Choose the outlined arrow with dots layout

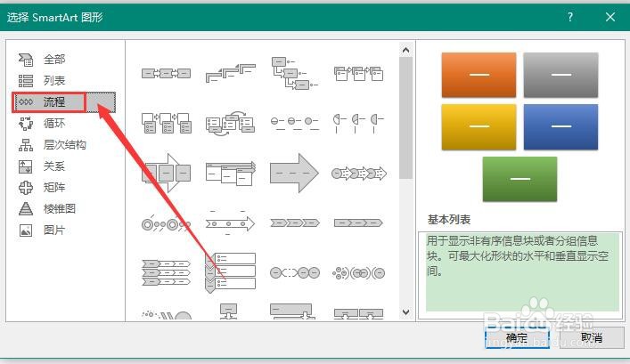point(230,223)
